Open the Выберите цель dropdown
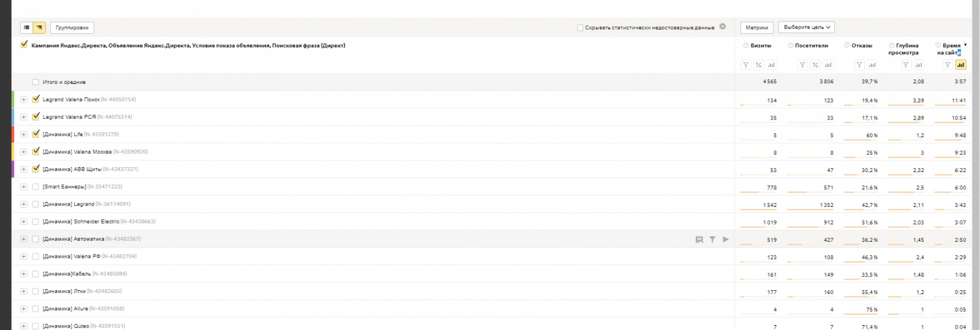Viewport: 980px width, 330px height. pos(806,28)
